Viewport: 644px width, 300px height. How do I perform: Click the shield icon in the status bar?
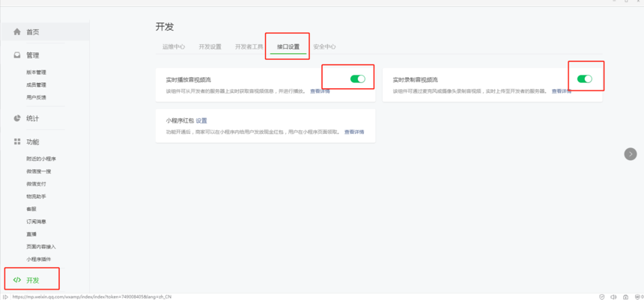pyautogui.click(x=601, y=297)
